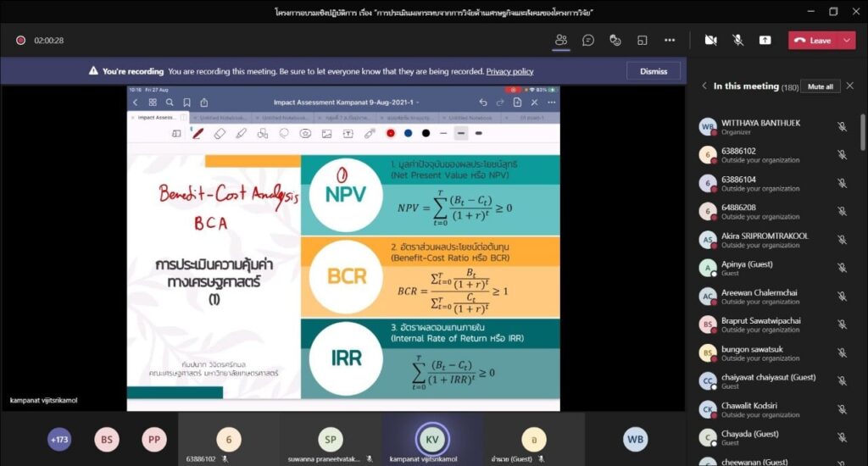The width and height of the screenshot is (868, 466).
Task: Open the Show conversation chat panel
Action: [588, 40]
